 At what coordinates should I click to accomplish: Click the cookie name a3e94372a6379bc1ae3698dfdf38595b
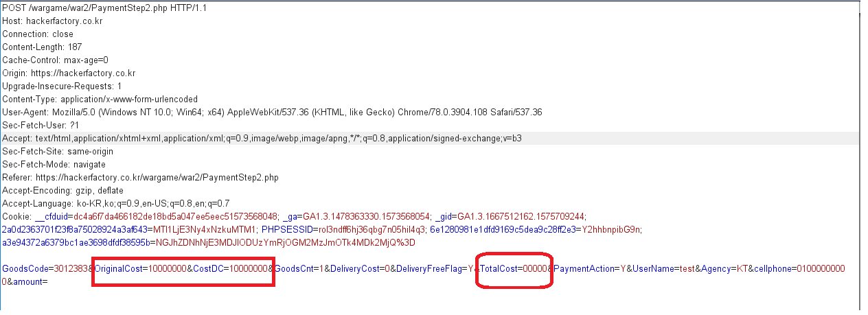click(x=75, y=242)
